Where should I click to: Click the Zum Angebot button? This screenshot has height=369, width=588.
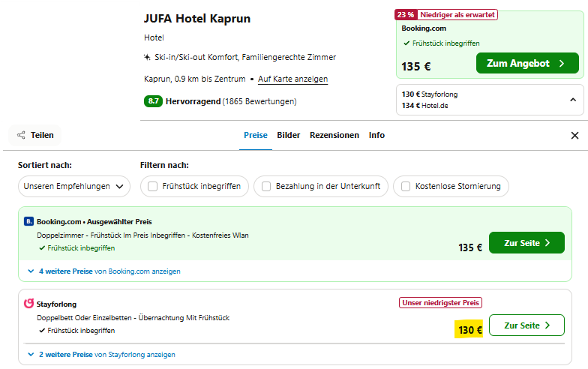tap(527, 63)
